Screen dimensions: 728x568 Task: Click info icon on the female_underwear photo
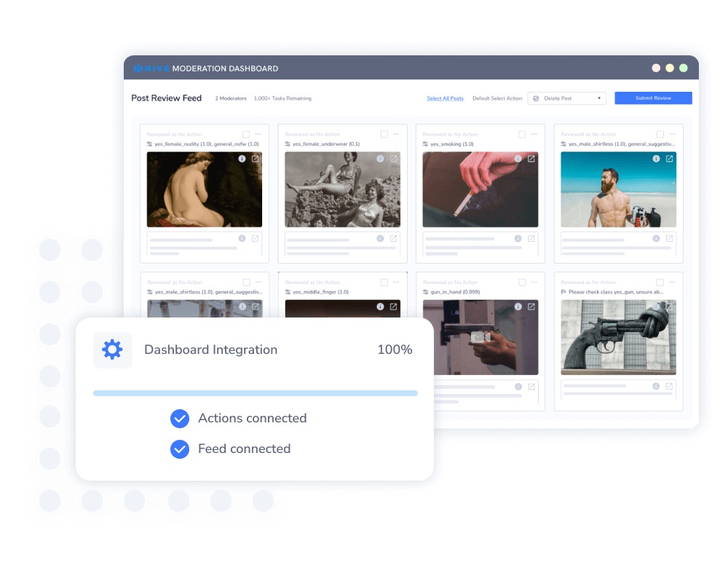tap(380, 159)
